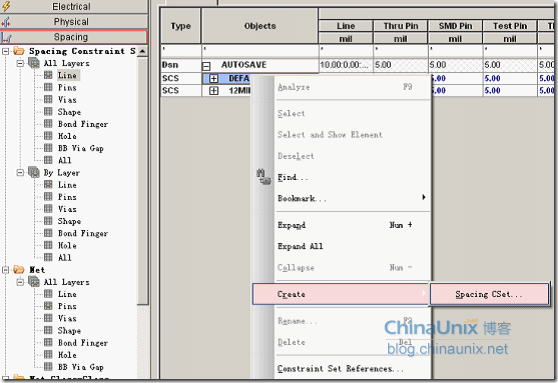Collapse All Layers under Spacing Constraint Set

[20, 63]
